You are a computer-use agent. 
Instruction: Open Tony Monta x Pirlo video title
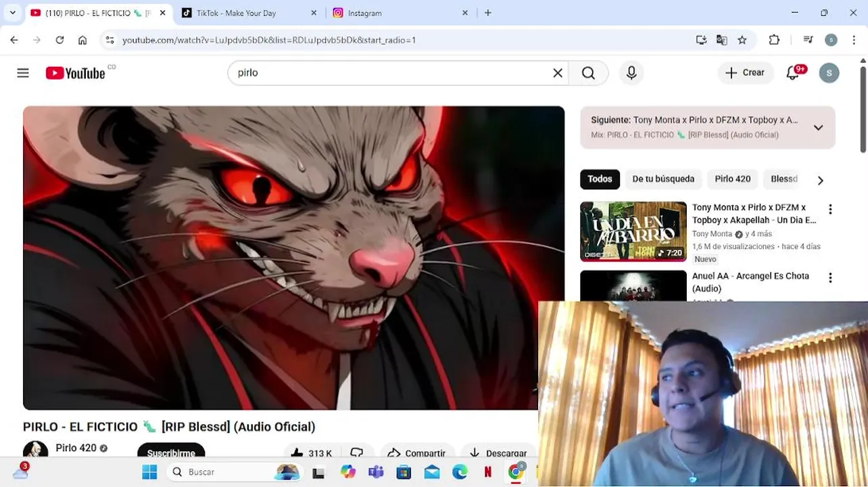coord(754,214)
